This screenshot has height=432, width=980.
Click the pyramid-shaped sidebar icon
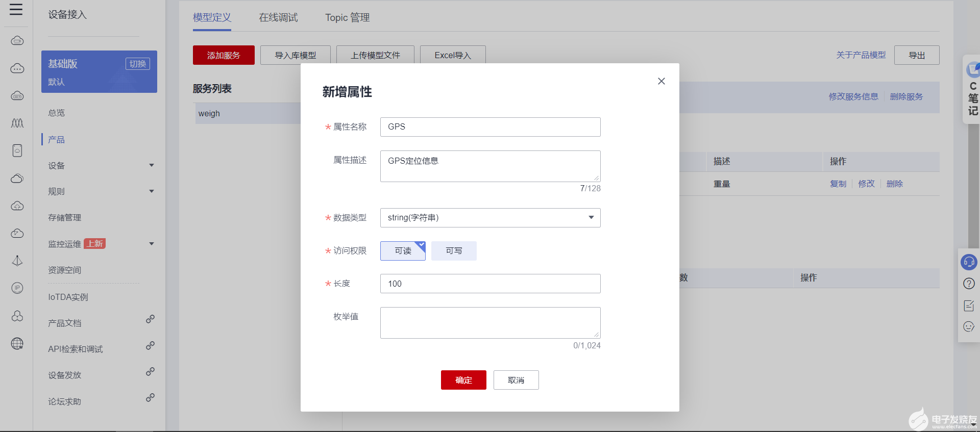pyautogui.click(x=17, y=261)
